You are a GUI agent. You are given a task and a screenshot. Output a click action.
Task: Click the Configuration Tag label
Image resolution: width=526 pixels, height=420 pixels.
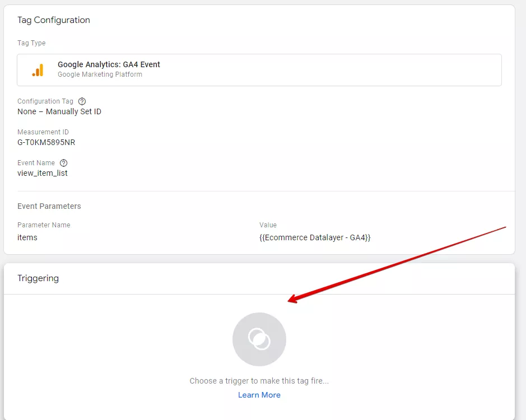pos(45,101)
